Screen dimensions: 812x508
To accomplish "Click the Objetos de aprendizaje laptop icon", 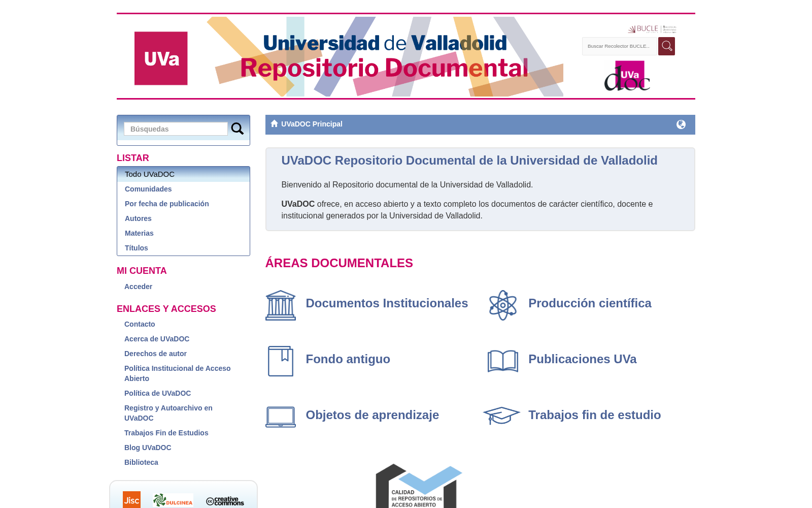I will click(x=281, y=417).
